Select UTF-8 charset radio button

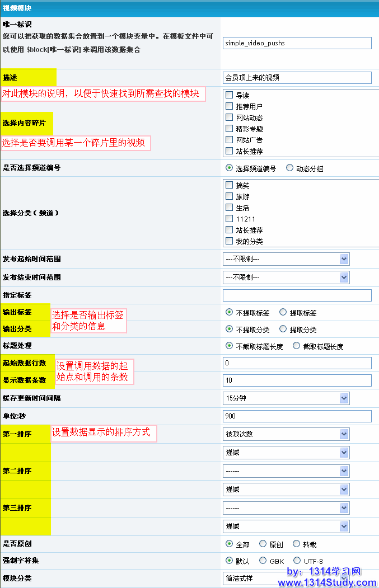coord(297,561)
